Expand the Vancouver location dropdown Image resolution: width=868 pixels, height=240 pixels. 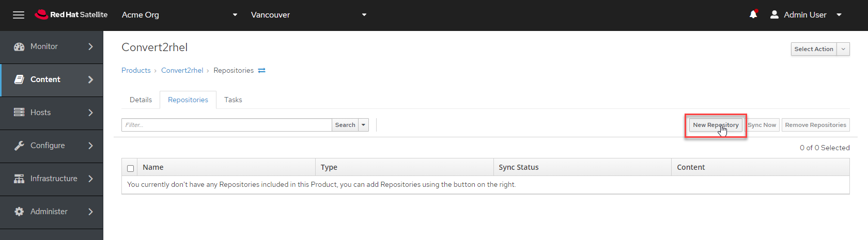(364, 15)
